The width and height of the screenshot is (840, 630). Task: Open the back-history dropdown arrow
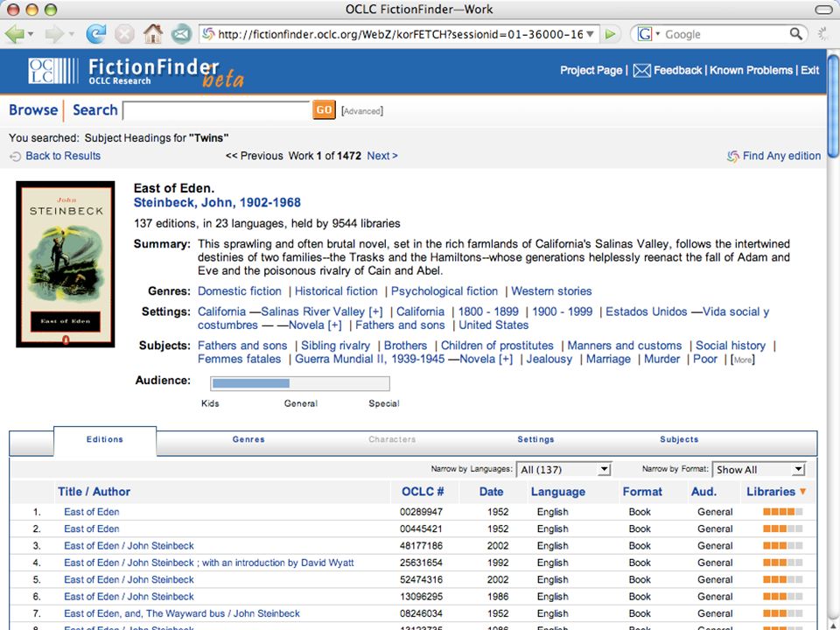click(31, 34)
